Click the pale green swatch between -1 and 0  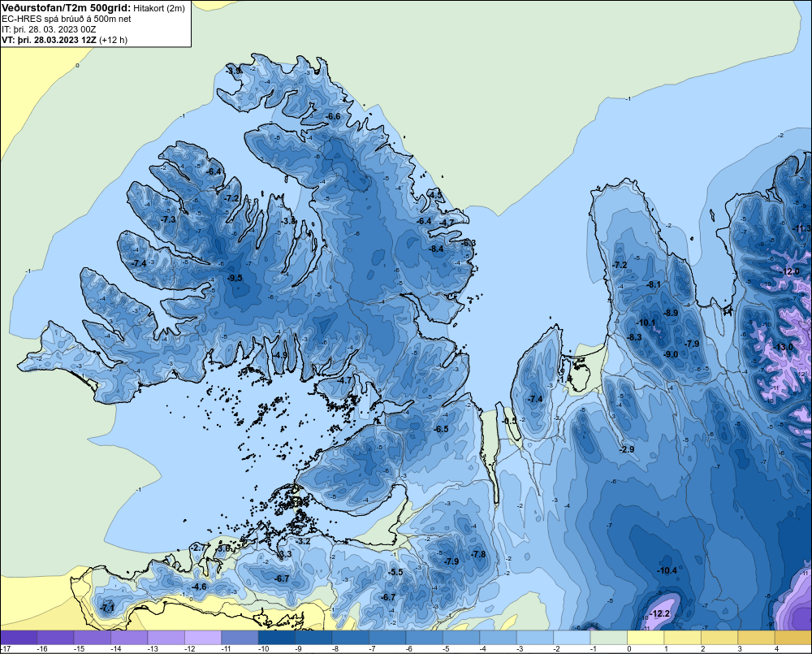(x=608, y=637)
